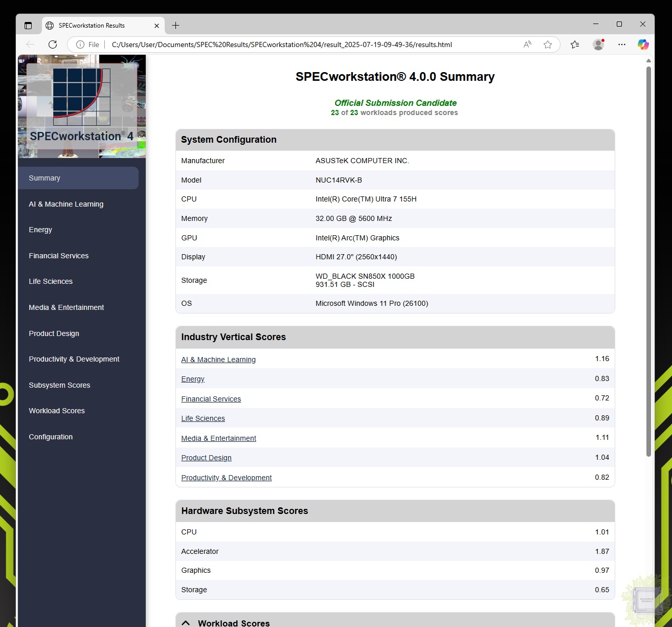The height and width of the screenshot is (627, 672).
Task: Follow the Financial Services score link
Action: pyautogui.click(x=211, y=399)
